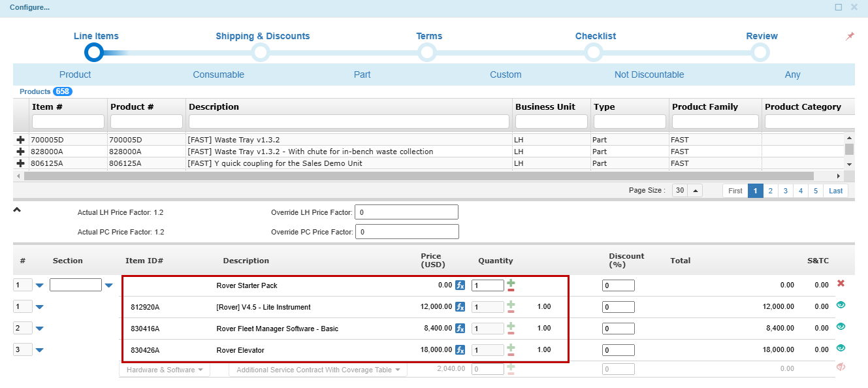Decrease Rover Starter Pack quantity with red minus
868x388 pixels.
click(x=511, y=289)
